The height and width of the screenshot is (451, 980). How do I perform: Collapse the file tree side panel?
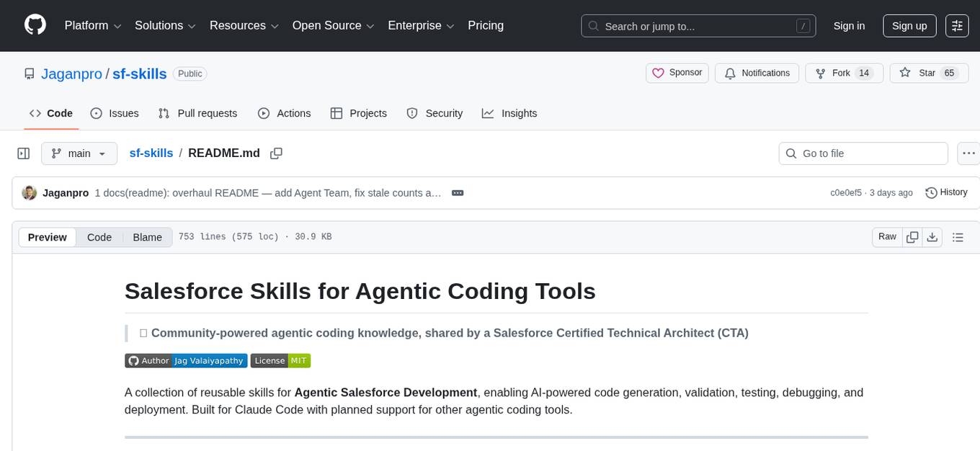click(24, 153)
